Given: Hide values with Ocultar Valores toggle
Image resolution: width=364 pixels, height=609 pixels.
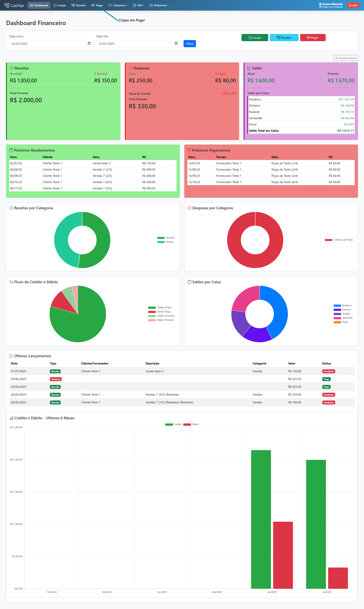Looking at the screenshot, I should (x=345, y=58).
